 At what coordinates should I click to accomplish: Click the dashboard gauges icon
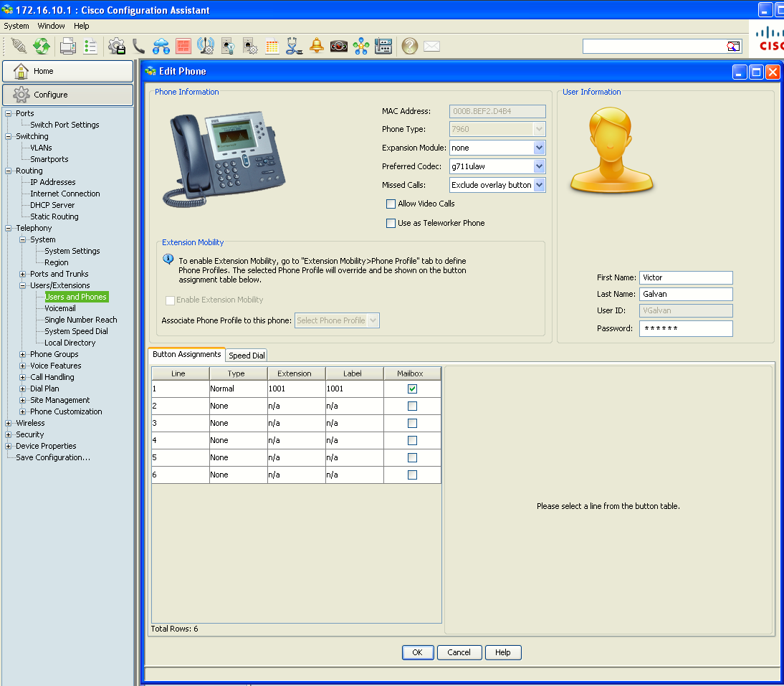338,47
